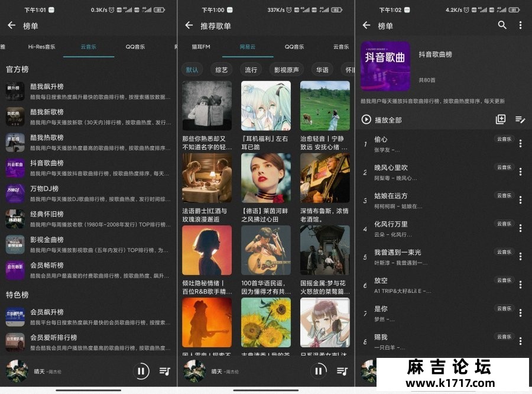This screenshot has width=532, height=394.
Task: Choose the 综艺 category chip
Action: pos(222,70)
